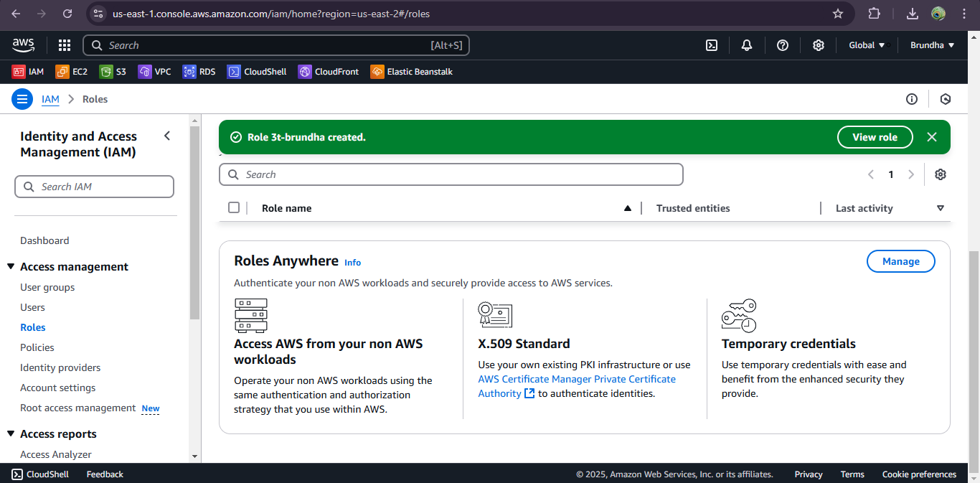Focus the roles table search field
The width and height of the screenshot is (980, 483).
451,174
